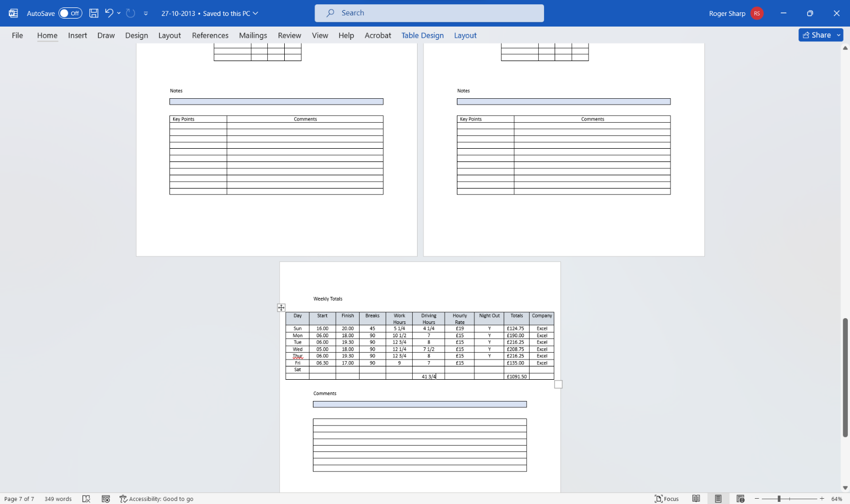Save the document using the Save icon
Image resolution: width=850 pixels, height=504 pixels.
click(x=93, y=13)
